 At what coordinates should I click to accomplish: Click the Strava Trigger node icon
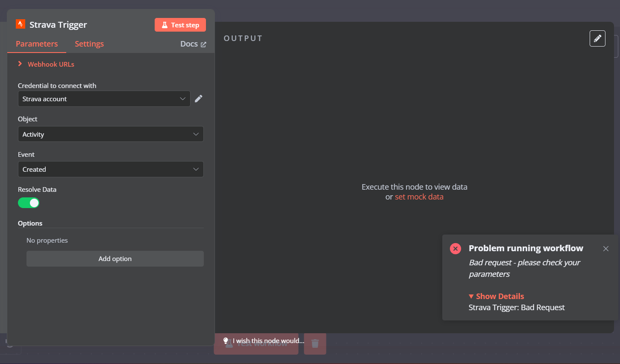click(x=20, y=24)
